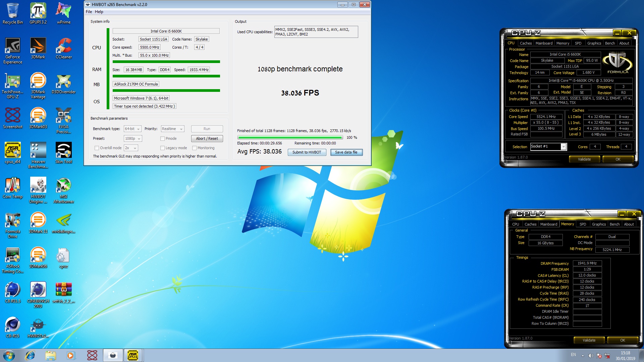Open EVGA Precision desktop icon
The width and height of the screenshot is (644, 362).
64,120
